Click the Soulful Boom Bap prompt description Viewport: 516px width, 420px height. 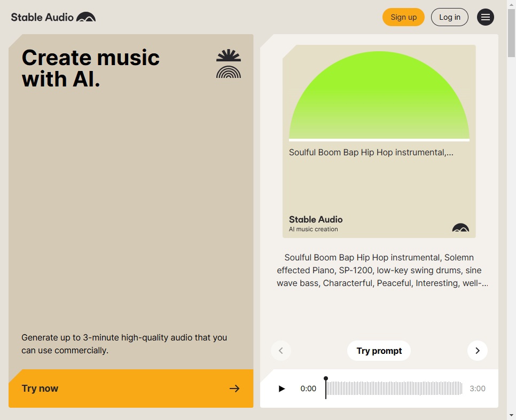382,271
